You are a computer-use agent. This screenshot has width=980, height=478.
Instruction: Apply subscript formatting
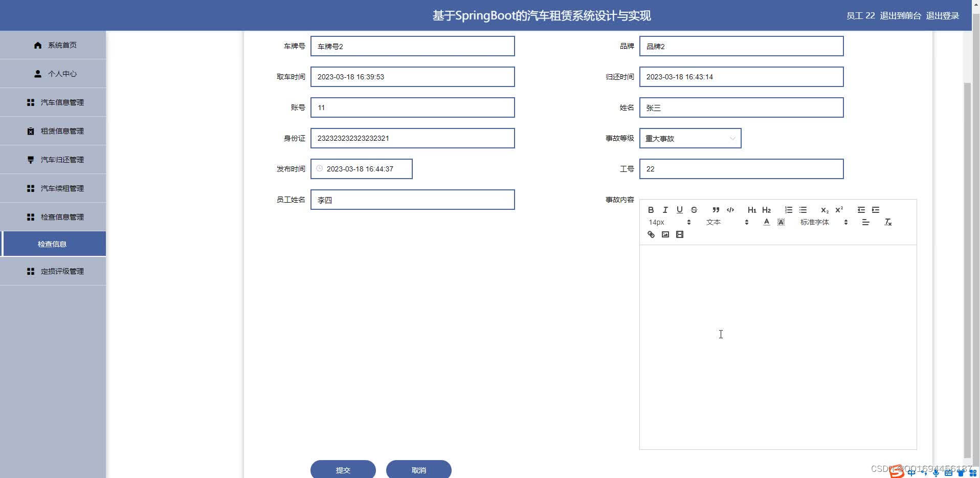[x=825, y=210]
